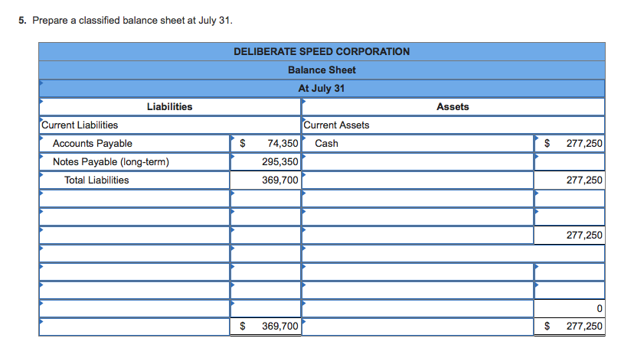This screenshot has width=634, height=364.
Task: Open the Total Liabilities label dropdown
Action: 135,180
